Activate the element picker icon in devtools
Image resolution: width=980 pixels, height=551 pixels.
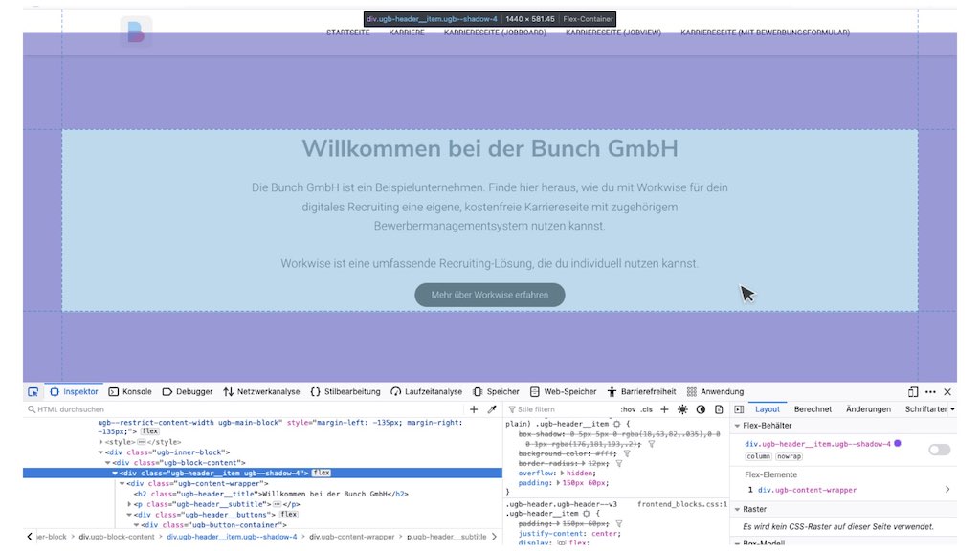pos(33,391)
